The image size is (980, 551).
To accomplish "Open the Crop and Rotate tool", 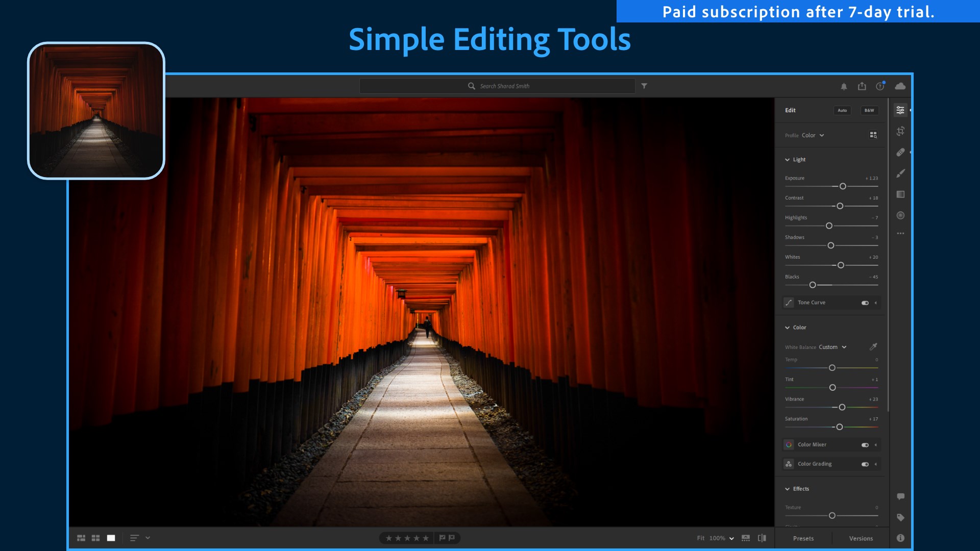I will coord(900,131).
